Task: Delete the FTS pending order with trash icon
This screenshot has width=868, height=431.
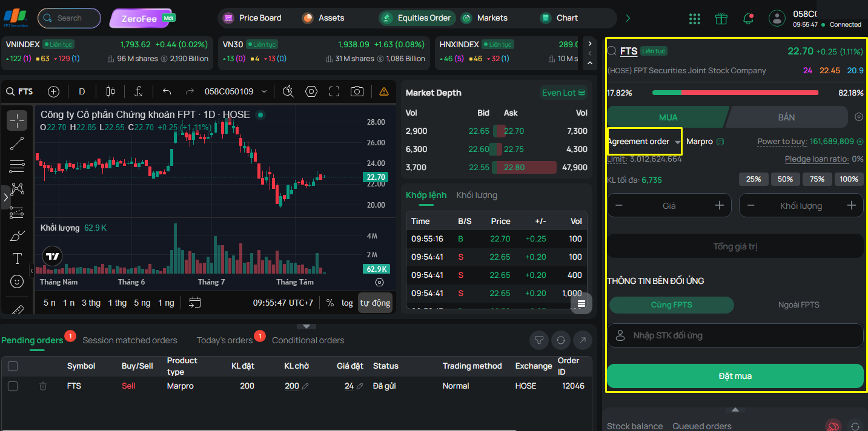Action: pos(43,386)
